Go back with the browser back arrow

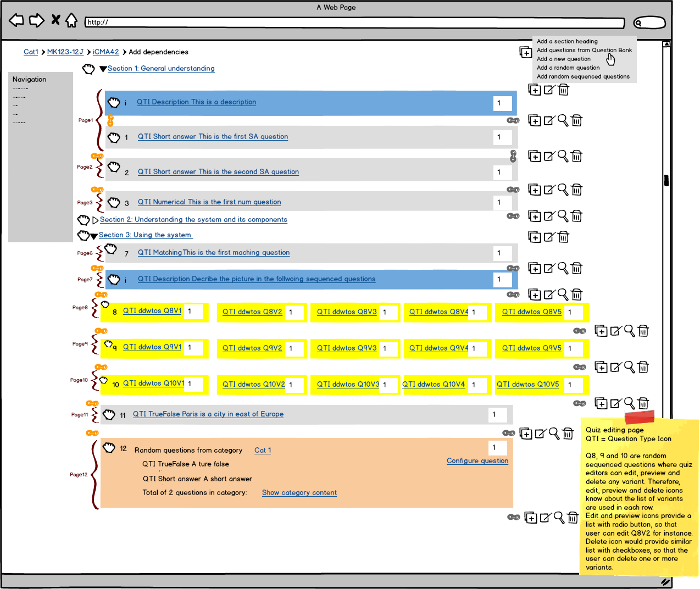tap(16, 21)
